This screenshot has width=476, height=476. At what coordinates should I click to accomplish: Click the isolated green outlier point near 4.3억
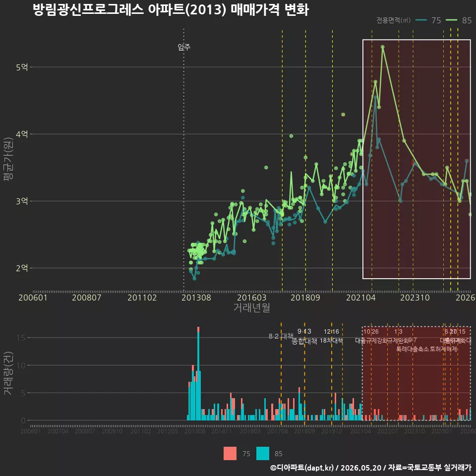343,115
